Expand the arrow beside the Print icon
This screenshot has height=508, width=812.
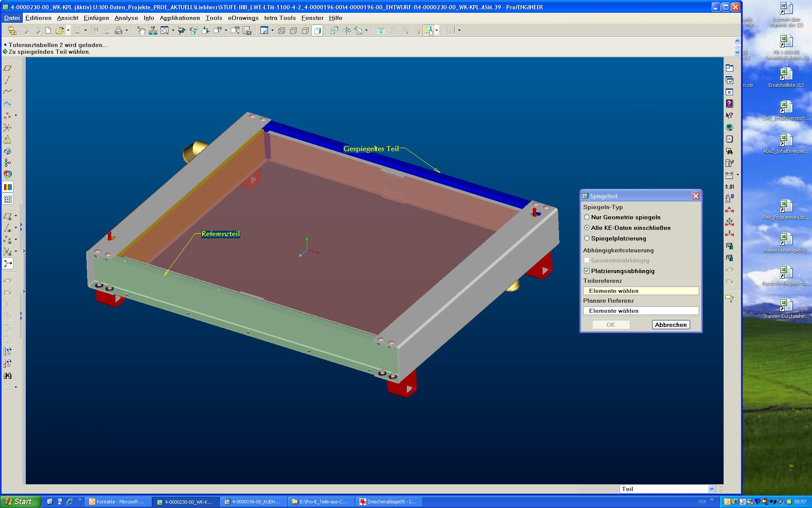pos(126,30)
